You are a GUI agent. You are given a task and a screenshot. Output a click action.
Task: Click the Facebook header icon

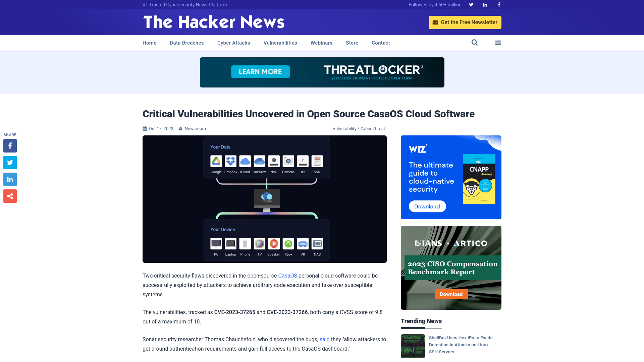(x=499, y=4)
